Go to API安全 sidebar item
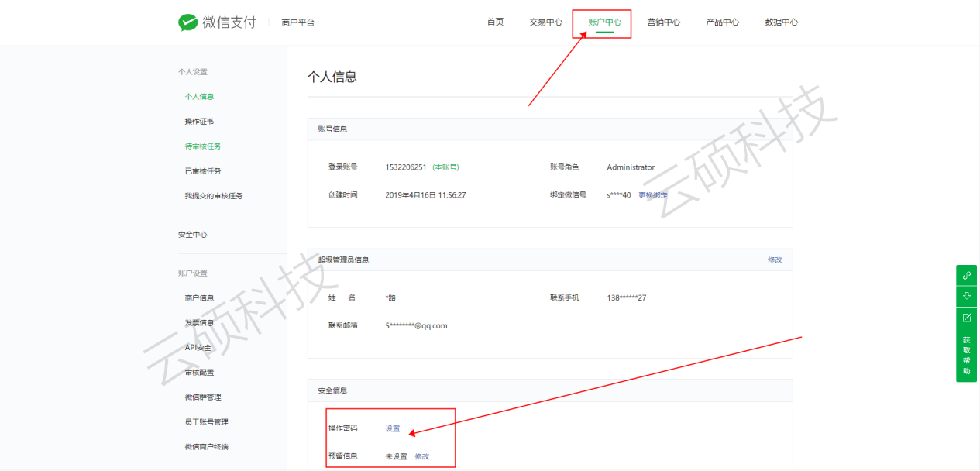The image size is (980, 471). [x=198, y=348]
